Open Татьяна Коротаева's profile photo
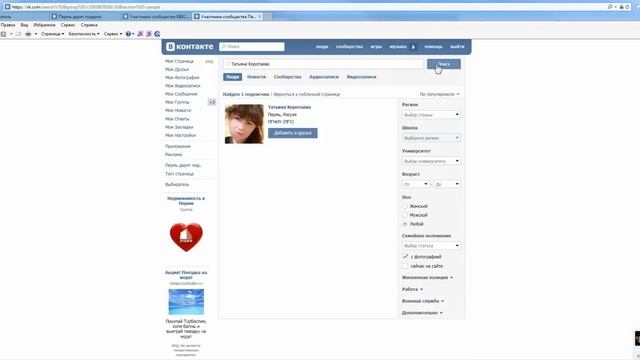Viewport: 640px width, 360px height. pyautogui.click(x=244, y=124)
